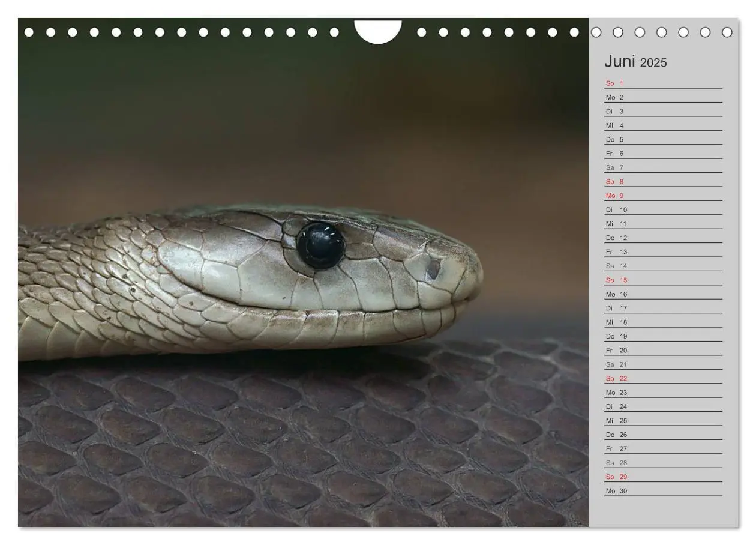The image size is (756, 545).
Task: Click the Sa 21 date row
Action: [x=663, y=364]
